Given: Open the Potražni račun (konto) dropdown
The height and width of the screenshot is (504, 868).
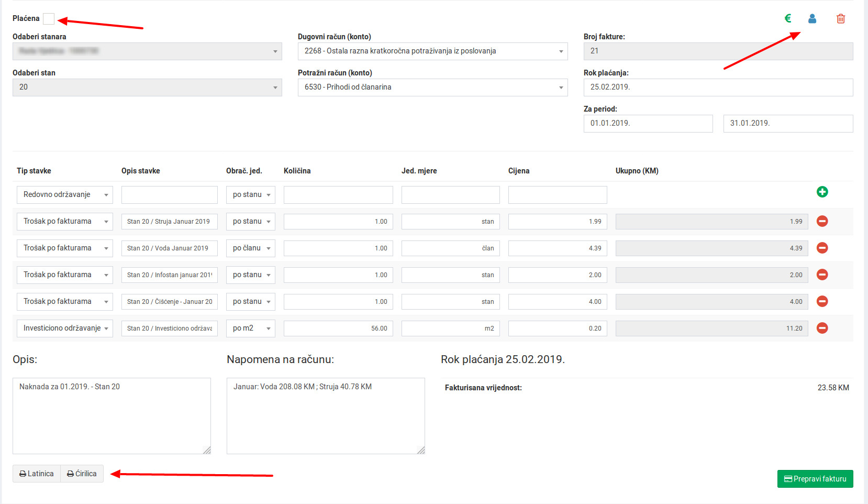Looking at the screenshot, I should click(432, 87).
